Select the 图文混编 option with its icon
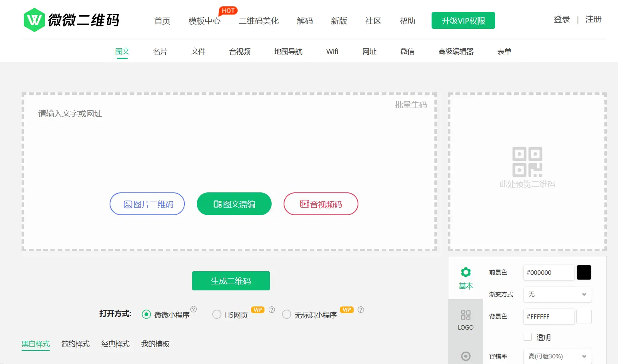This screenshot has height=364, width=618. tap(234, 204)
